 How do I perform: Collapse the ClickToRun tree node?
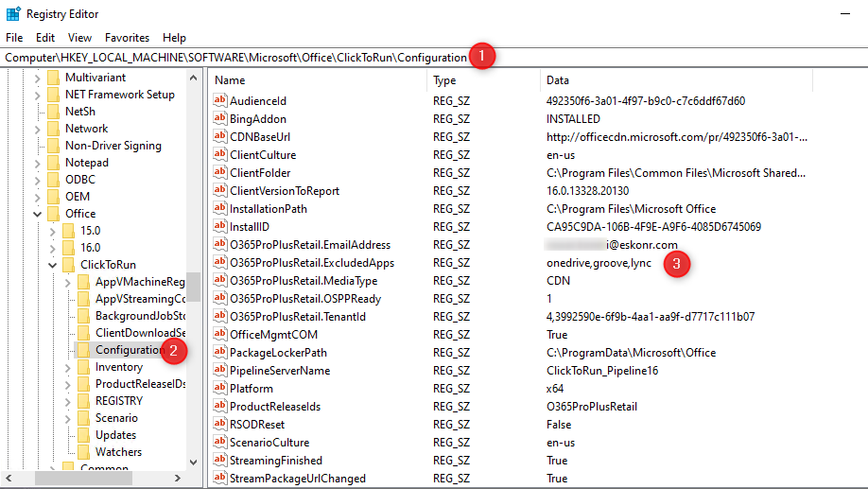tap(53, 265)
